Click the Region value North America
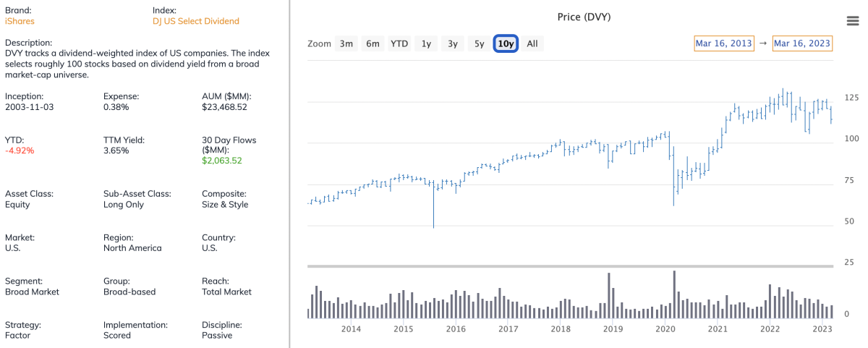The height and width of the screenshot is (348, 868). click(132, 248)
